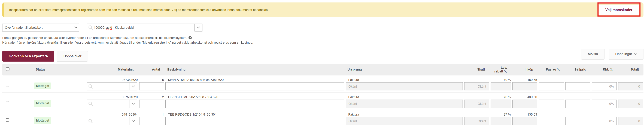Click the Ursprung column header
This screenshot has height=130, width=644.
354,69
